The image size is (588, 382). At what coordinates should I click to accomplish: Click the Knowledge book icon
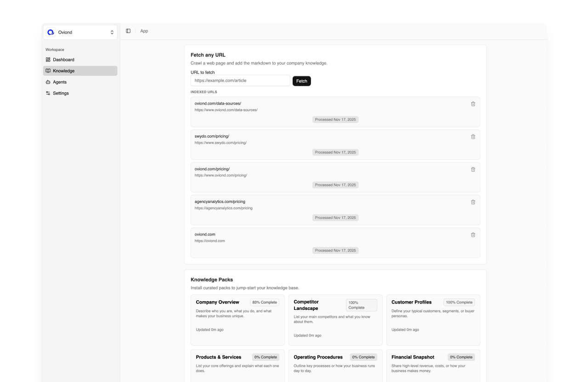tap(48, 71)
